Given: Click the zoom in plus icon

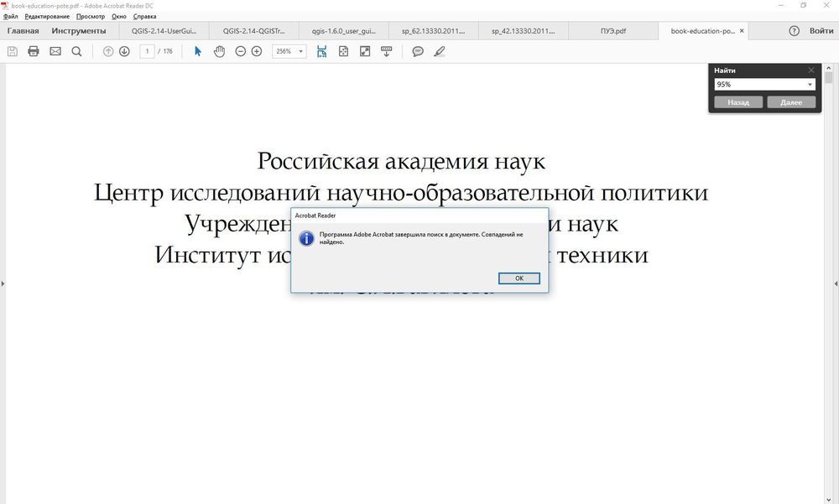Looking at the screenshot, I should point(257,51).
